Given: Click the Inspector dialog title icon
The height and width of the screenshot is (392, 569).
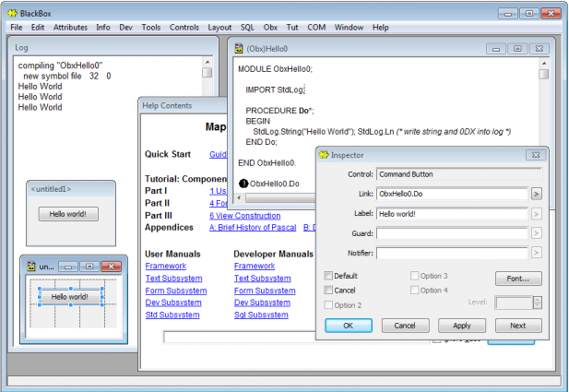Looking at the screenshot, I should click(324, 155).
